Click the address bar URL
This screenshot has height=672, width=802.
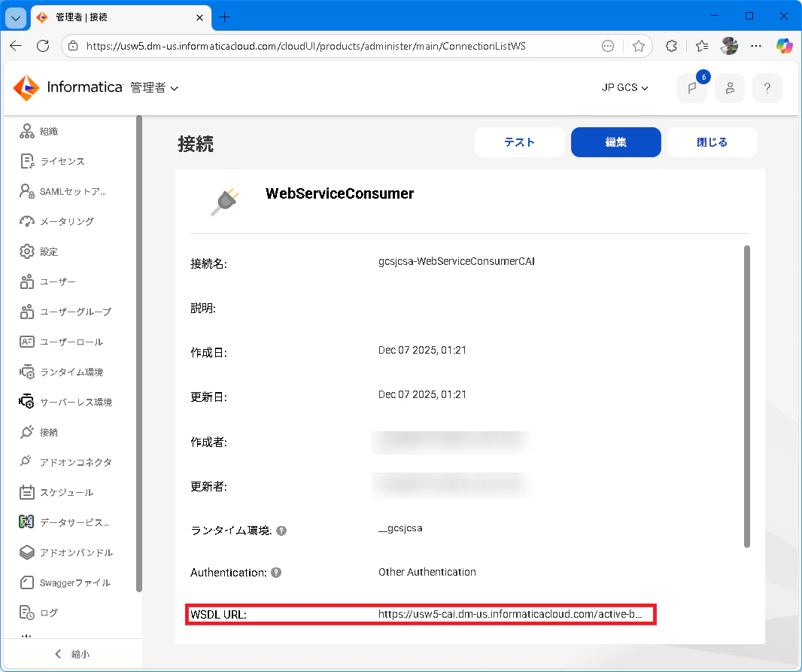point(306,46)
